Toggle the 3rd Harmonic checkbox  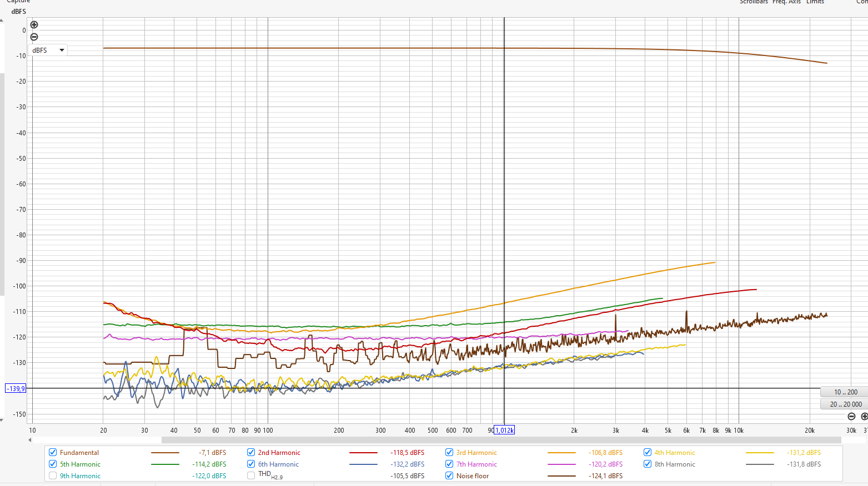(449, 452)
